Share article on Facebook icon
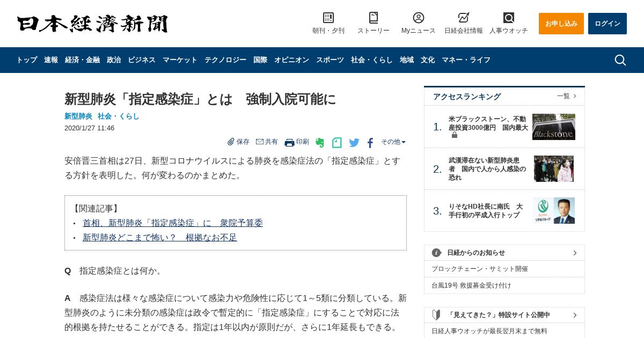The image size is (644, 338). (x=370, y=143)
